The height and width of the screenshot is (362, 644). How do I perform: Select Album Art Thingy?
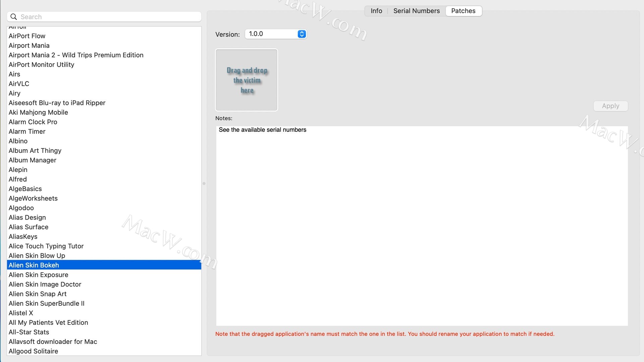pos(104,150)
